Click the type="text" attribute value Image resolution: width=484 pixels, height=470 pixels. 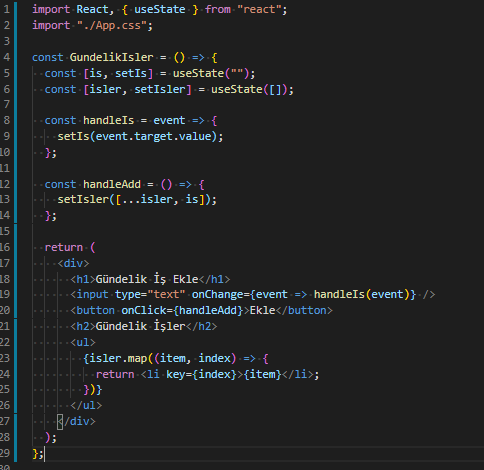[x=166, y=294]
